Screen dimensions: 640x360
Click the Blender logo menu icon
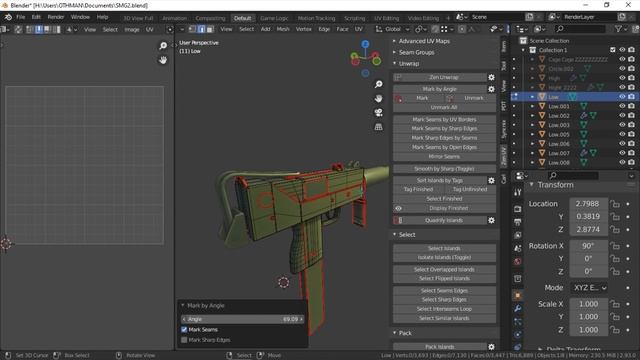(x=8, y=17)
